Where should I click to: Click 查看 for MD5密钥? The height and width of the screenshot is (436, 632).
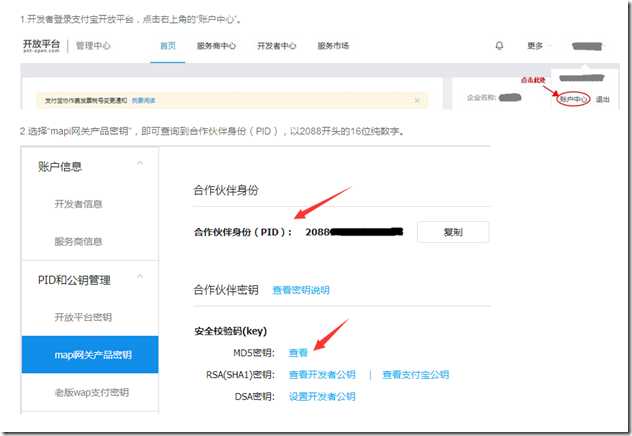click(x=298, y=353)
